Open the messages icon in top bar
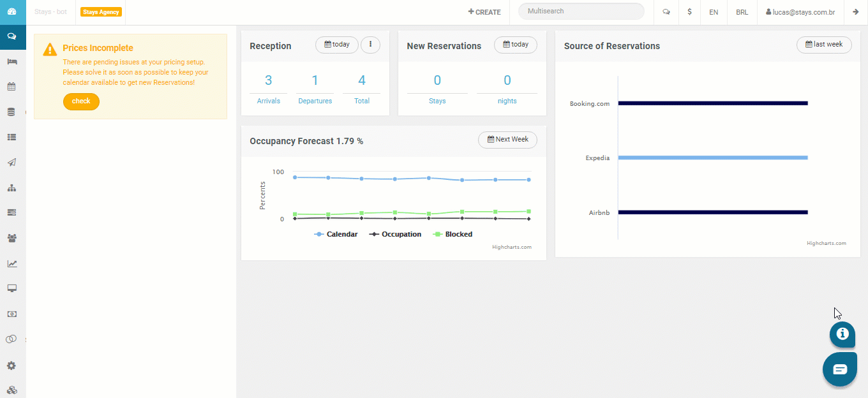 click(x=666, y=12)
